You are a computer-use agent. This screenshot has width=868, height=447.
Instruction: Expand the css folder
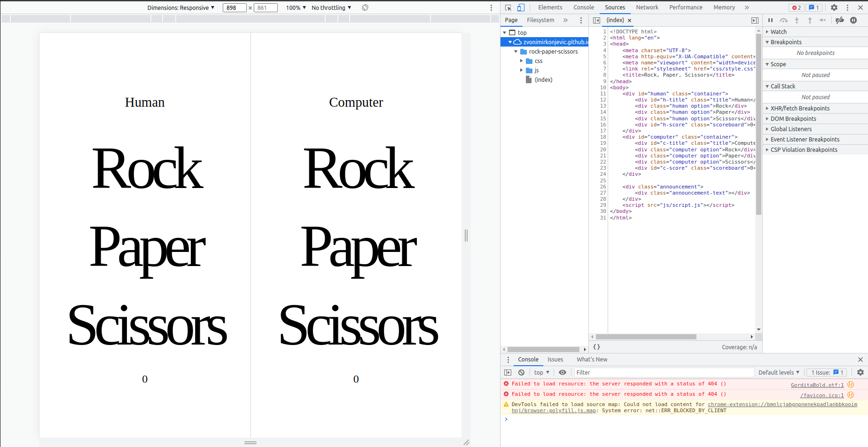tap(522, 61)
